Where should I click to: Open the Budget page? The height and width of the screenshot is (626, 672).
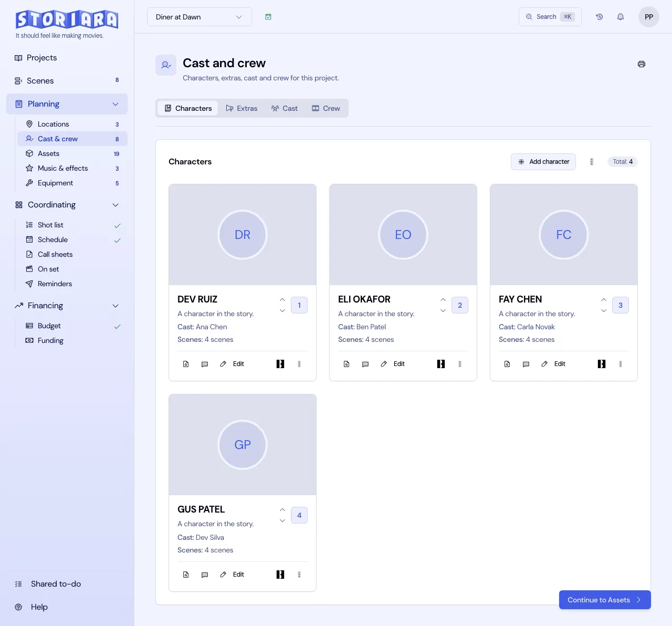click(x=72, y=326)
